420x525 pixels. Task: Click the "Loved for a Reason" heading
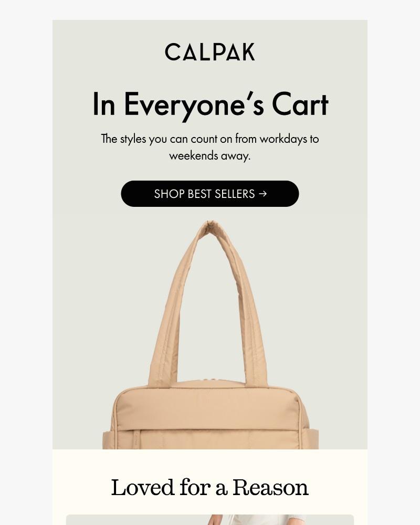point(210,488)
